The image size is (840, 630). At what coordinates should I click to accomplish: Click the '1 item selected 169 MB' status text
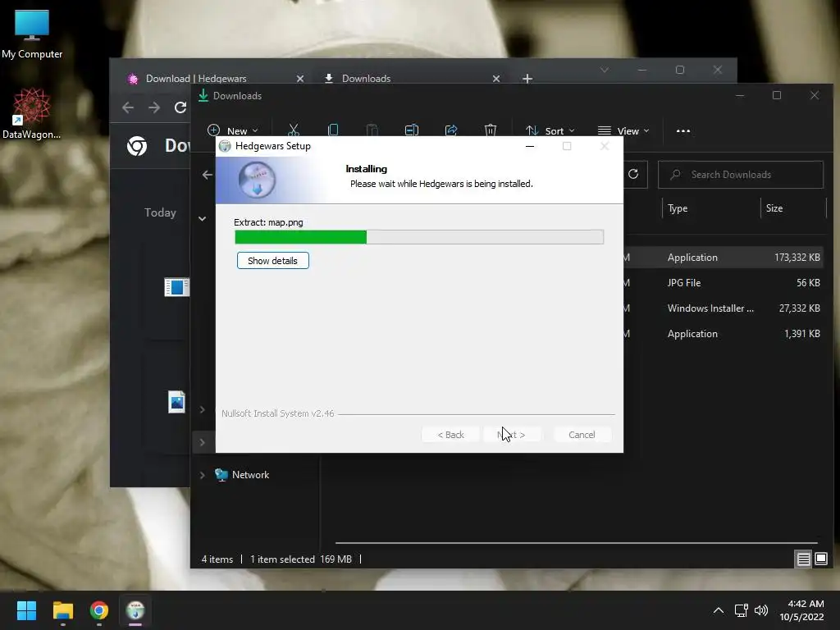[301, 559]
